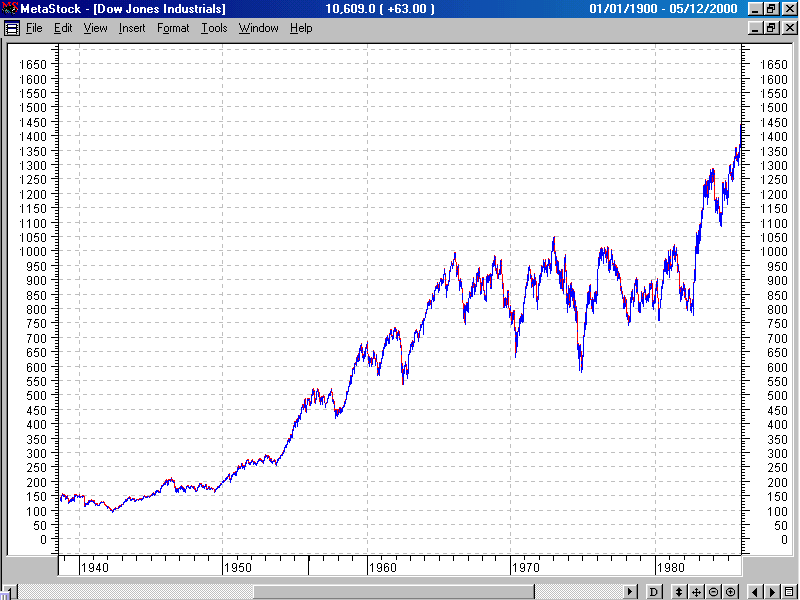
Task: Maximize or restore the MetaStock application window
Action: click(x=771, y=9)
